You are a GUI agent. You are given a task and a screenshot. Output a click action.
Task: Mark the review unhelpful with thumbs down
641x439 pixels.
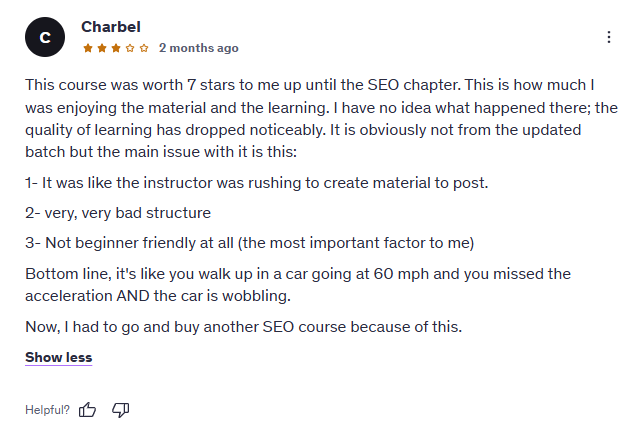(x=121, y=410)
